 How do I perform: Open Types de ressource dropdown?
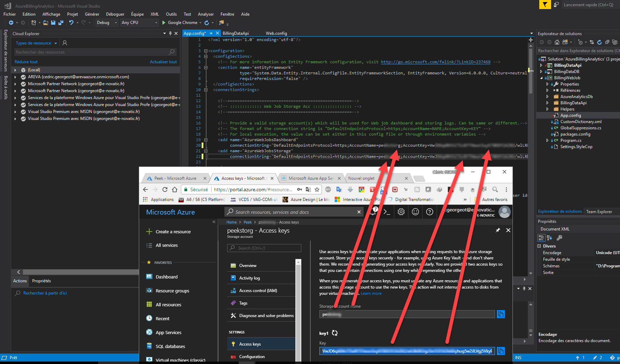36,43
